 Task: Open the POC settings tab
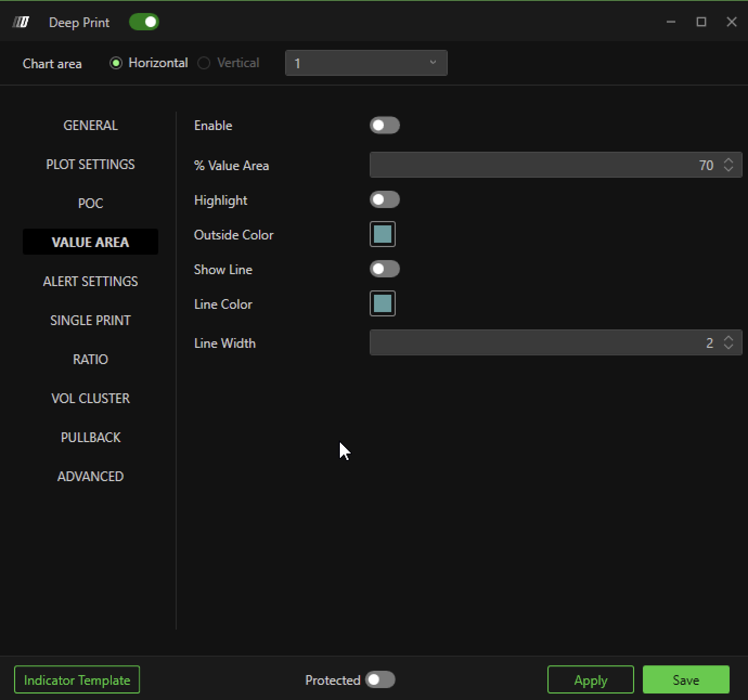click(x=91, y=203)
